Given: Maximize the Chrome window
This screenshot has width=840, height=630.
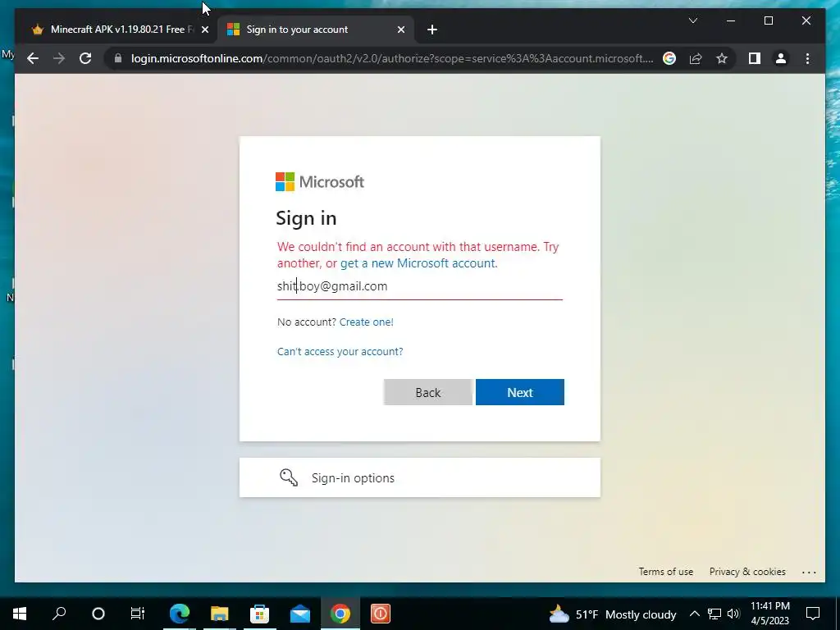Looking at the screenshot, I should click(x=768, y=21).
